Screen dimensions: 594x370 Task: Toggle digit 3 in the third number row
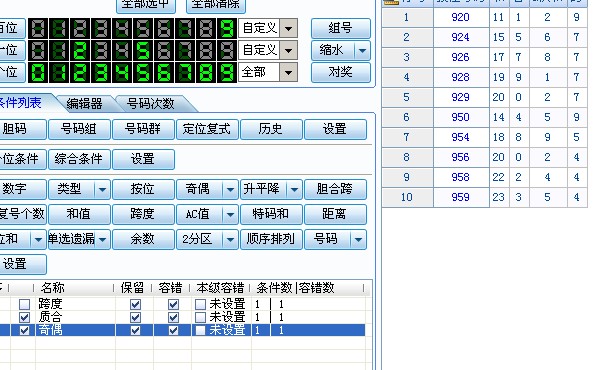click(x=101, y=72)
